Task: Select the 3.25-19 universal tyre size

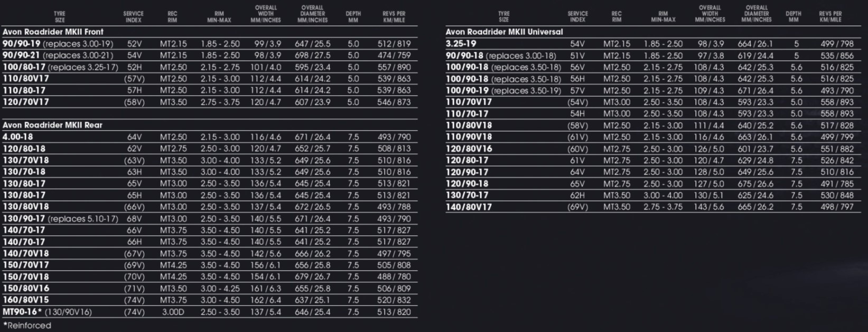Action: click(461, 44)
